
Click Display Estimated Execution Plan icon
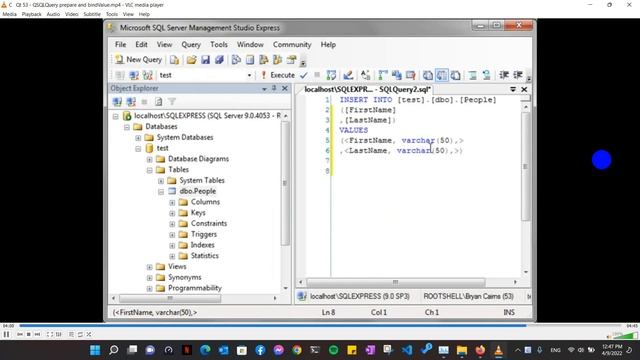pos(331,75)
